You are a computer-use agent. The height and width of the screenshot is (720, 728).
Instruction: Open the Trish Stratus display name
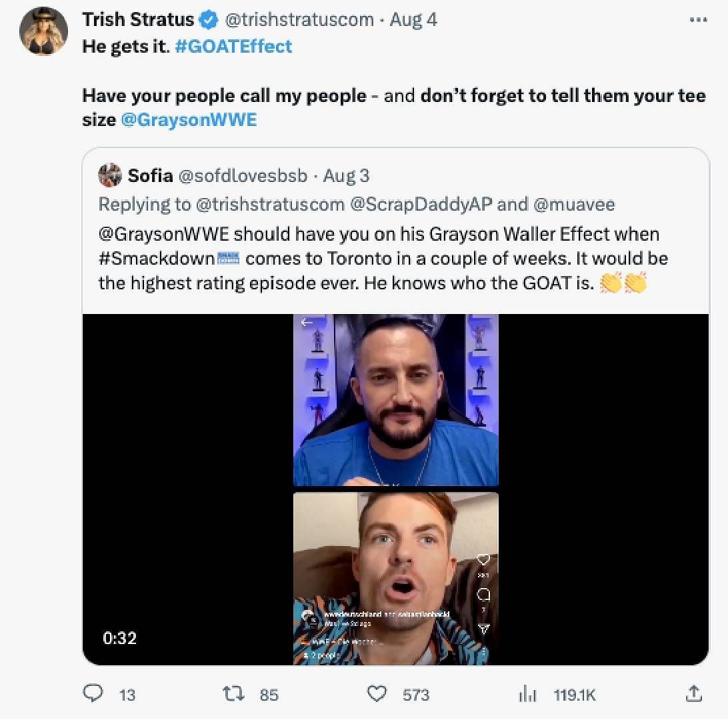coord(139,20)
